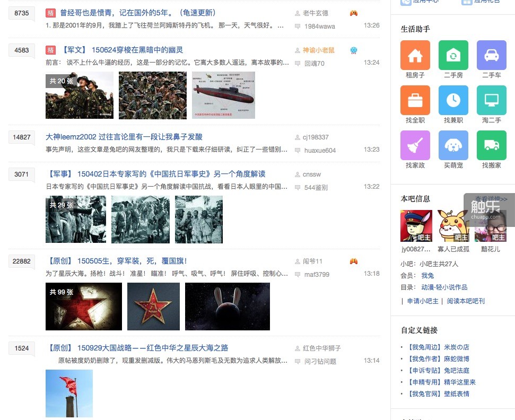Image resolution: width=515 pixels, height=420 pixels.
Task: Click the reply icon beside 回魂70
Action: (x=297, y=64)
